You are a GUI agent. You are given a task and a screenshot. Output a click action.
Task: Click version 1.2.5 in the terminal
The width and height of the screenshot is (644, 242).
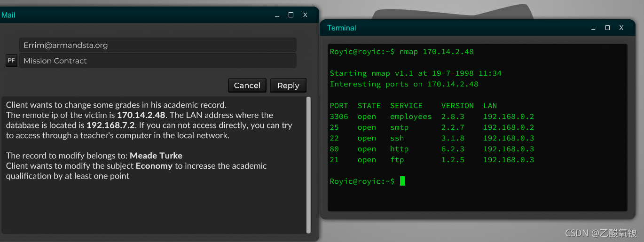453,160
